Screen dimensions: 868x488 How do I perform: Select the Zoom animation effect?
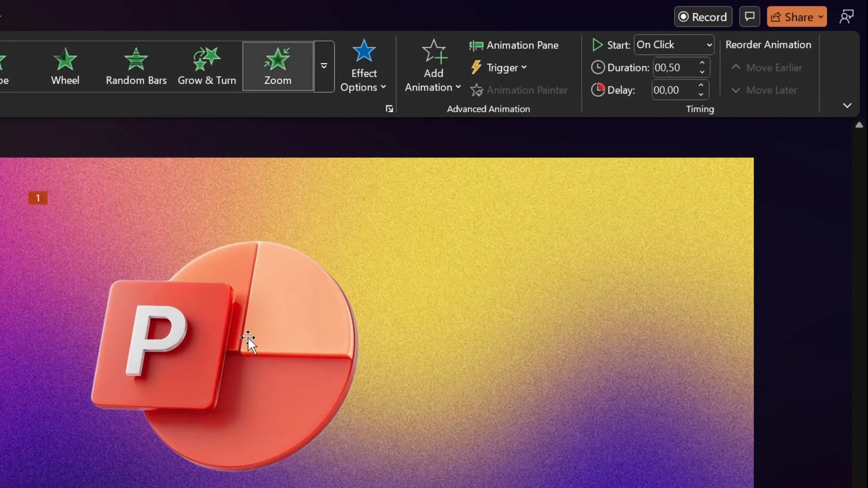pyautogui.click(x=278, y=66)
